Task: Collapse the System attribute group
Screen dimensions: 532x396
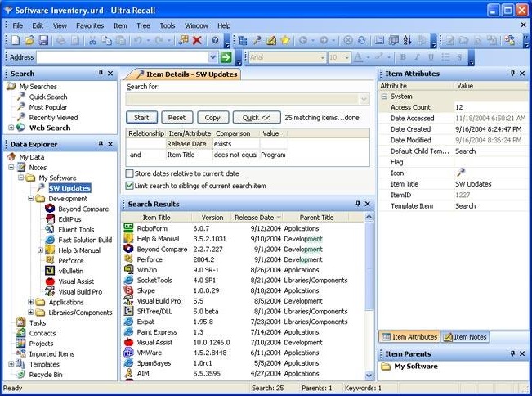Action: tap(384, 97)
